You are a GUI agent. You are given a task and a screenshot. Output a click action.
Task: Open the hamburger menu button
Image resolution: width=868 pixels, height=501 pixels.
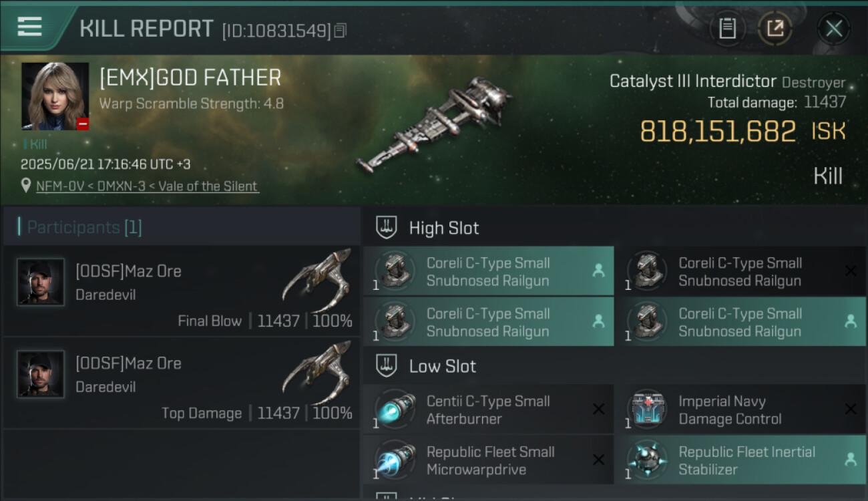point(30,27)
